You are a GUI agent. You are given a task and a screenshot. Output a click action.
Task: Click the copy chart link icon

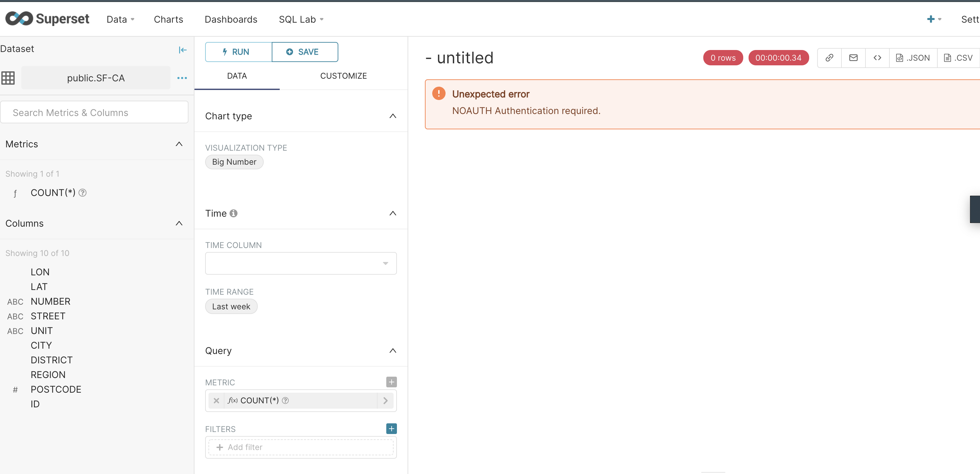pos(829,58)
